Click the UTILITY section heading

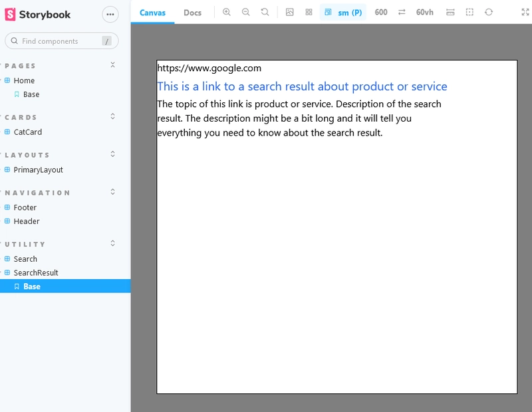(25, 244)
